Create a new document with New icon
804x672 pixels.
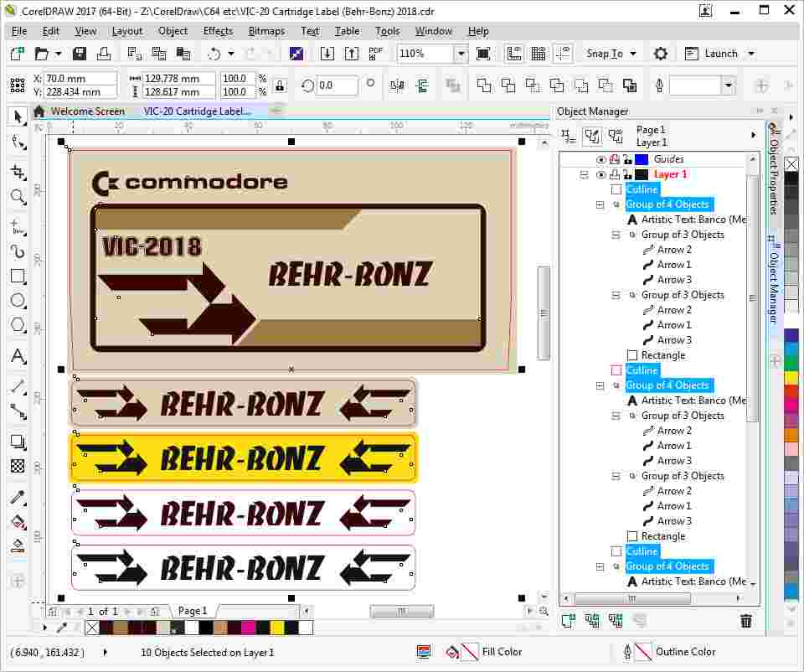coord(17,54)
